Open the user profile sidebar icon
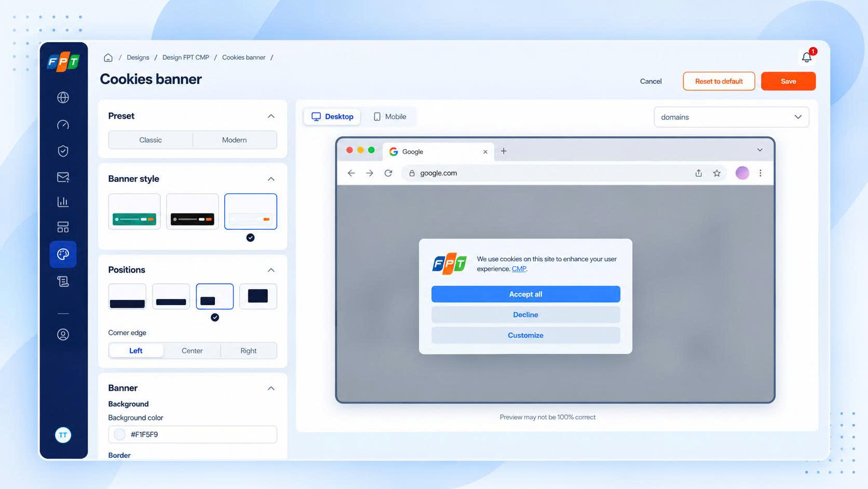The width and height of the screenshot is (868, 489). tap(63, 335)
